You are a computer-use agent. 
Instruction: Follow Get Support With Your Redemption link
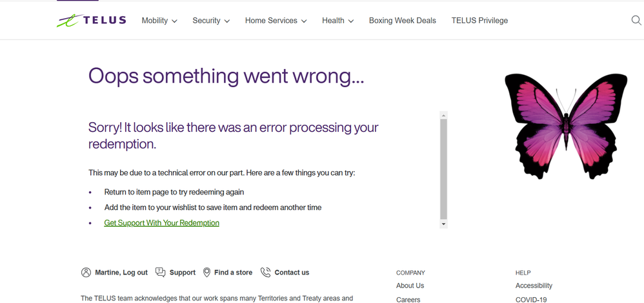pos(161,223)
